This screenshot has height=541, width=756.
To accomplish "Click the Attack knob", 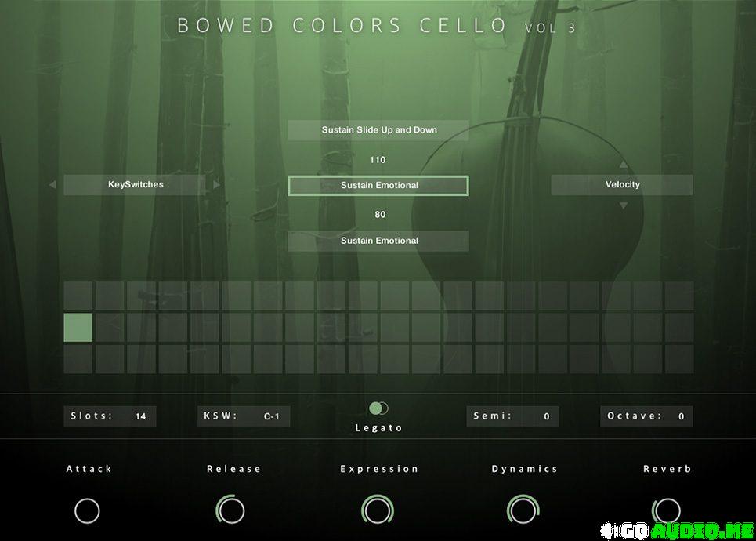I will pyautogui.click(x=87, y=510).
